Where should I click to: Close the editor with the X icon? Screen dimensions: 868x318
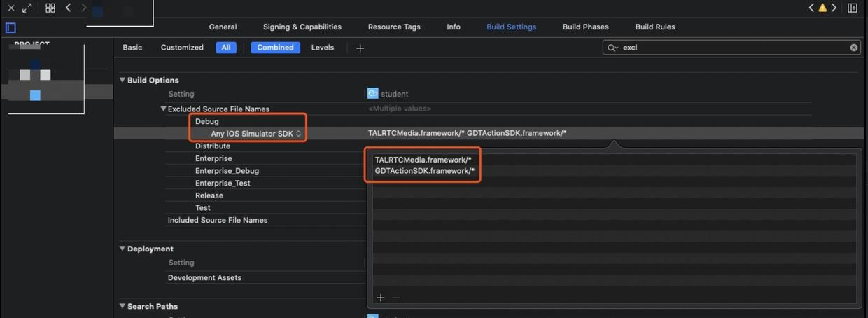(x=11, y=8)
